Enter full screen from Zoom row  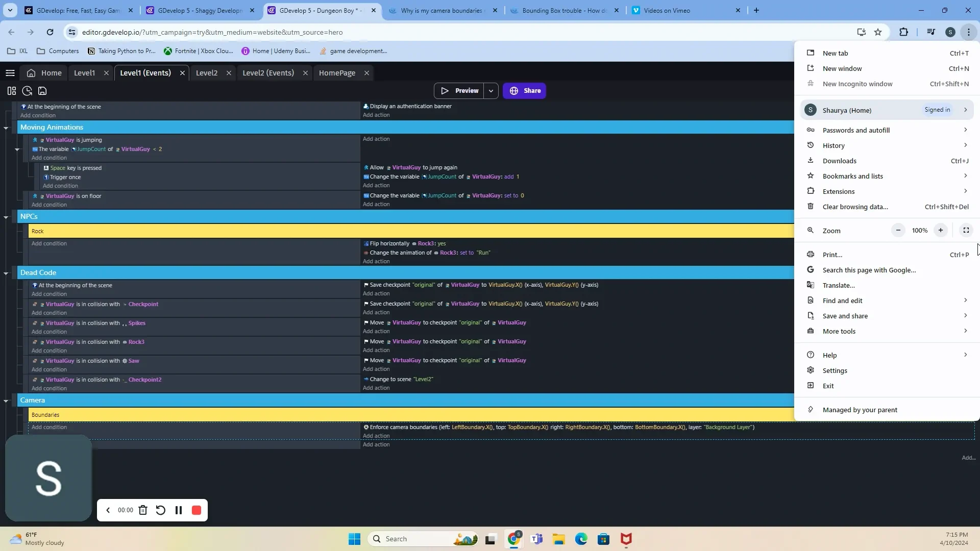click(x=966, y=231)
